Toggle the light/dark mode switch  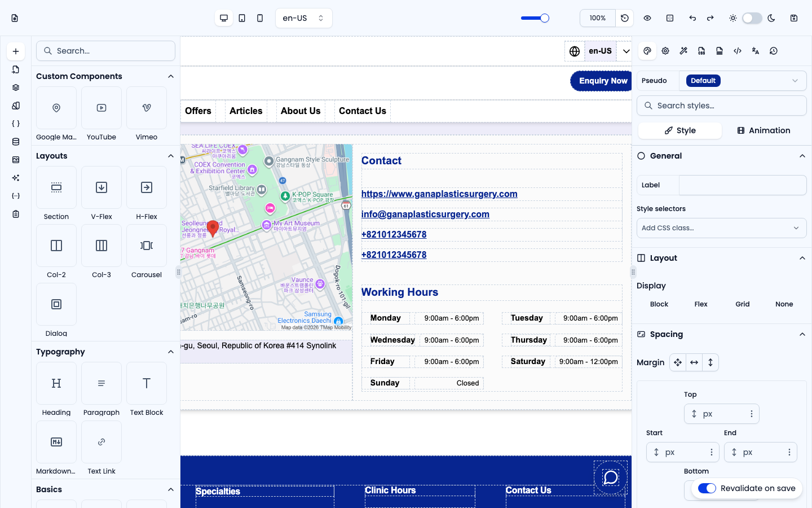[752, 18]
